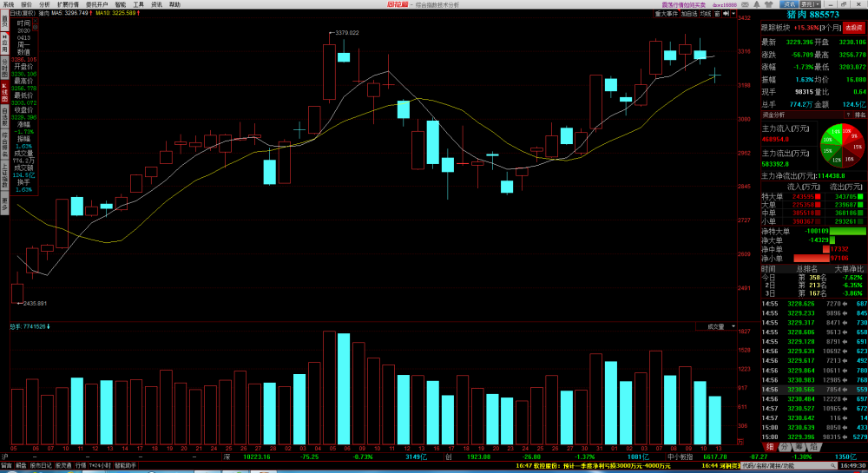868x473 pixels.
Task: Click 留言 in bottom bar
Action: click(7, 466)
